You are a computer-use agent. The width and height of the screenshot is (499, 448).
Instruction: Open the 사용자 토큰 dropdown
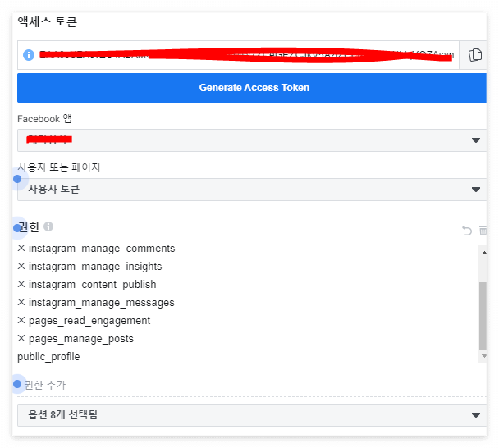pyautogui.click(x=252, y=190)
